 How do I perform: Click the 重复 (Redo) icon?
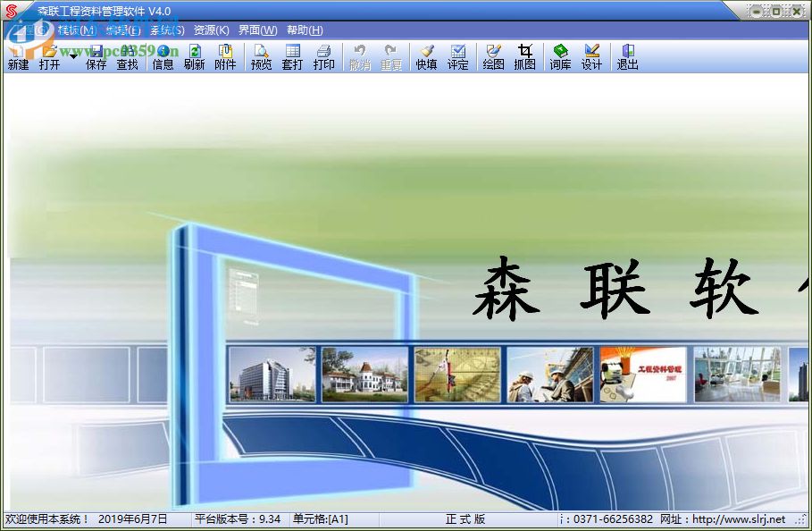pos(391,57)
